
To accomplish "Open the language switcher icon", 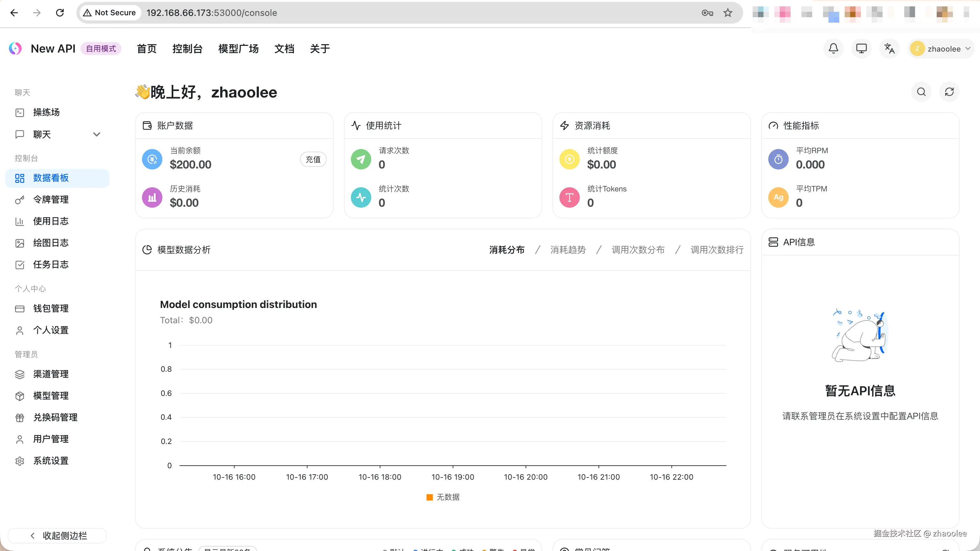I will [x=889, y=49].
